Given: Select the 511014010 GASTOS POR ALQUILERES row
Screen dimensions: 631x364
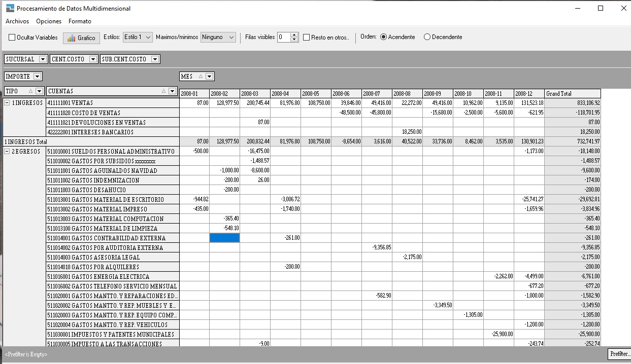Looking at the screenshot, I should coord(112,267).
